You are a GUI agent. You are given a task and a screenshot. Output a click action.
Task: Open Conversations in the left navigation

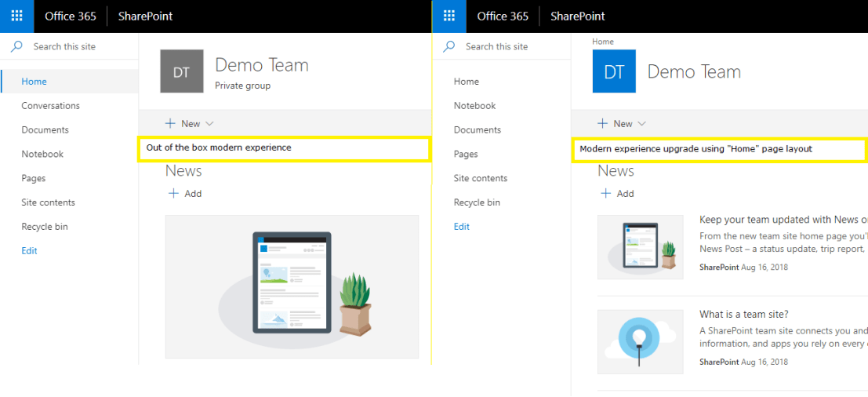click(50, 106)
